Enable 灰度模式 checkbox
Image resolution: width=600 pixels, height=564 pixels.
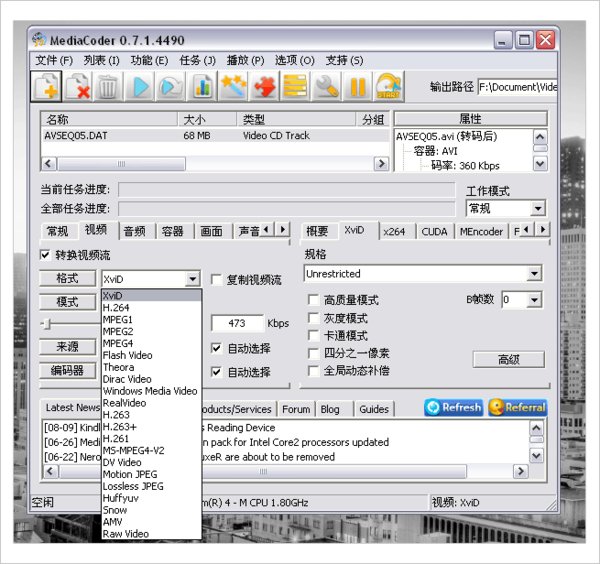point(313,318)
